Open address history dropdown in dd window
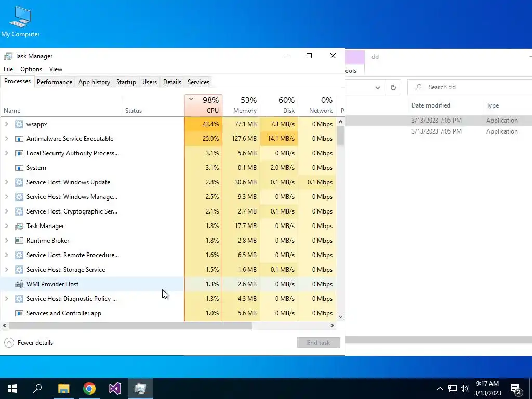This screenshot has width=532, height=399. [378, 87]
